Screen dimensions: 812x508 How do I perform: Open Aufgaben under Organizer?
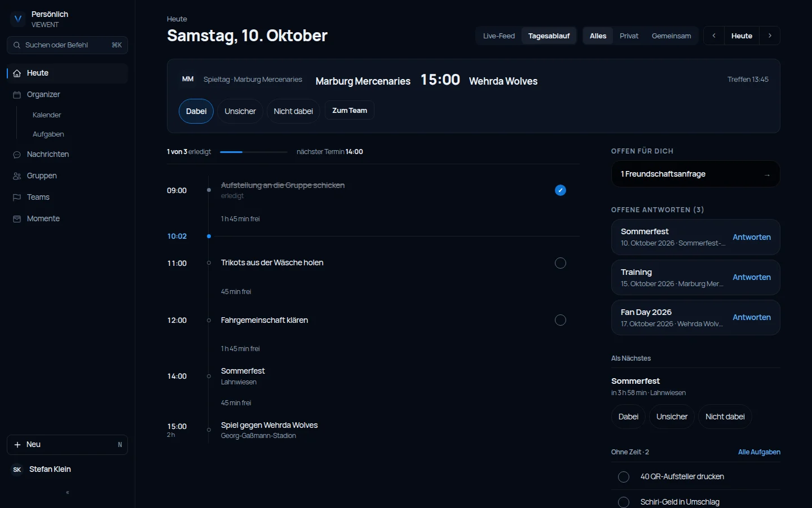tap(48, 134)
